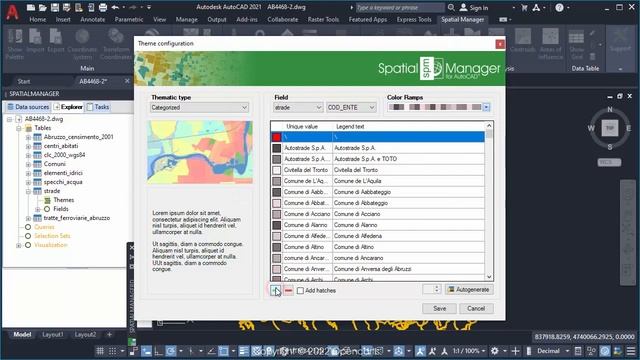Viewport: 640px width, 360px height.
Task: Open the Home ribbon tab
Action: 38,19
